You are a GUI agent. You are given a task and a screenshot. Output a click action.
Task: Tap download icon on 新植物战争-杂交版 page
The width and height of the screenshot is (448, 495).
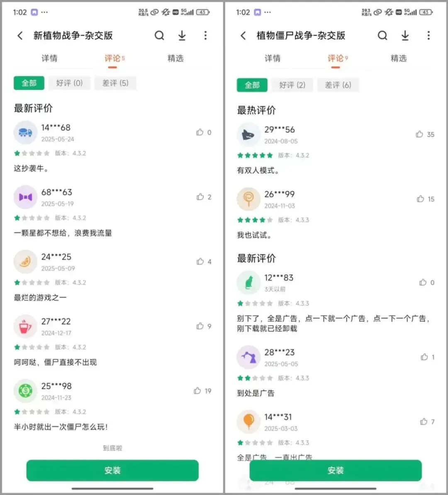click(182, 36)
